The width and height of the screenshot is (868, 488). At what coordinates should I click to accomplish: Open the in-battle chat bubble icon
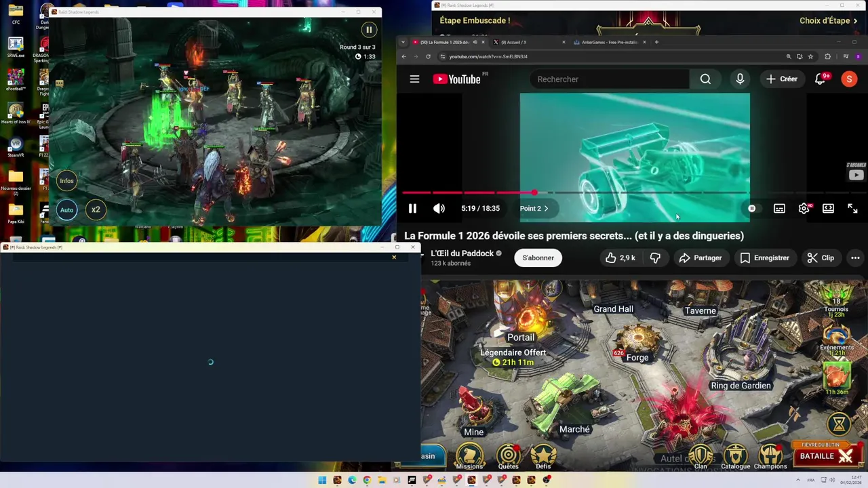60,83
